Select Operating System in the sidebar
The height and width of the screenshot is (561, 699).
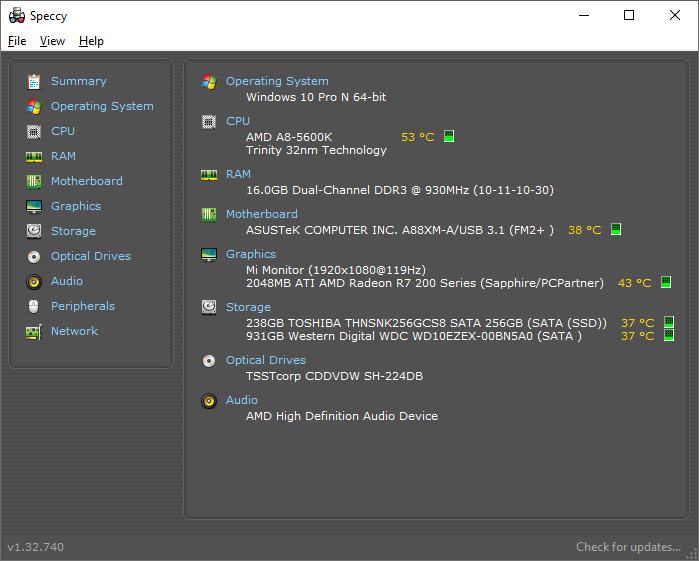pos(102,106)
